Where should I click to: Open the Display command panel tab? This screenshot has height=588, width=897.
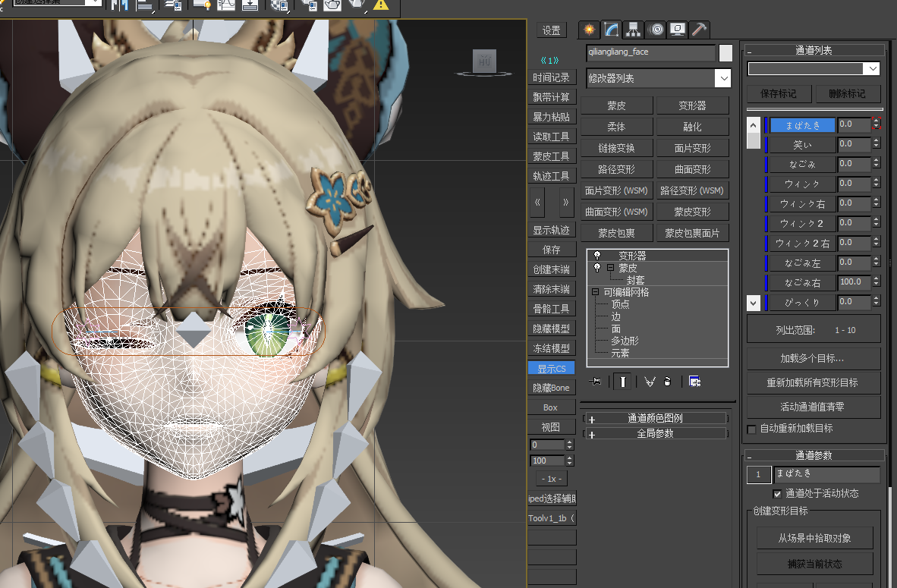677,30
